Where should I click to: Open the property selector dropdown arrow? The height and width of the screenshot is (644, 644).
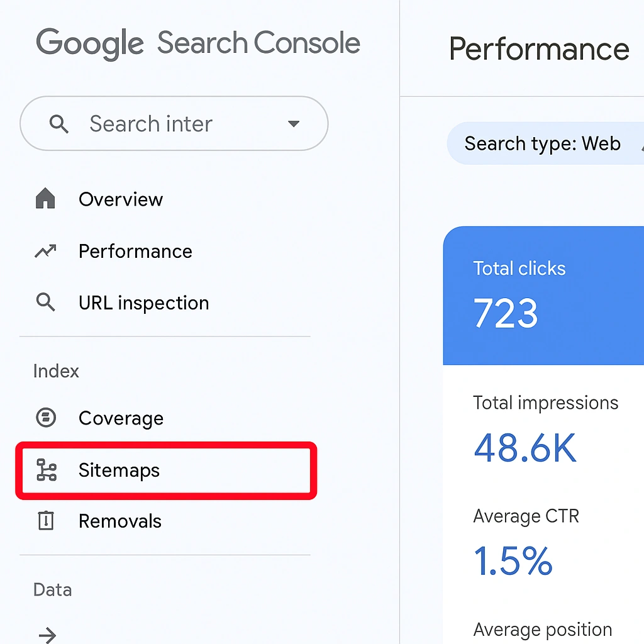click(x=293, y=124)
